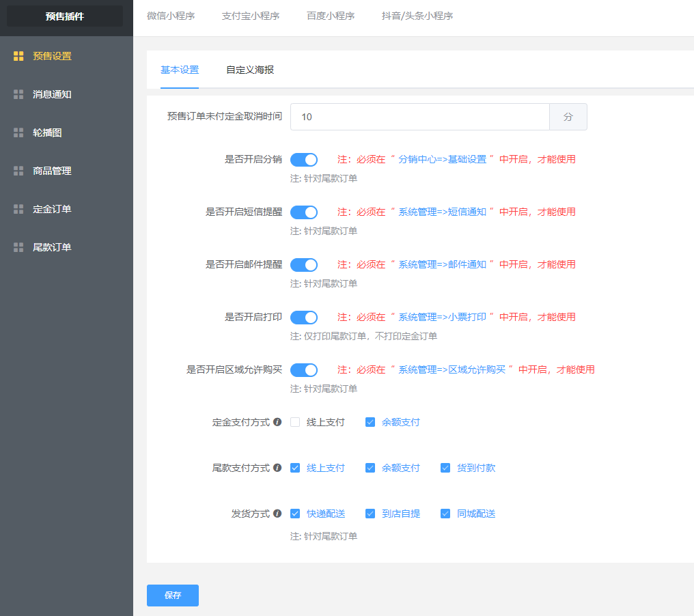Image resolution: width=694 pixels, height=616 pixels.
Task: Click the grid icon beside 消息通知
Action: point(18,94)
